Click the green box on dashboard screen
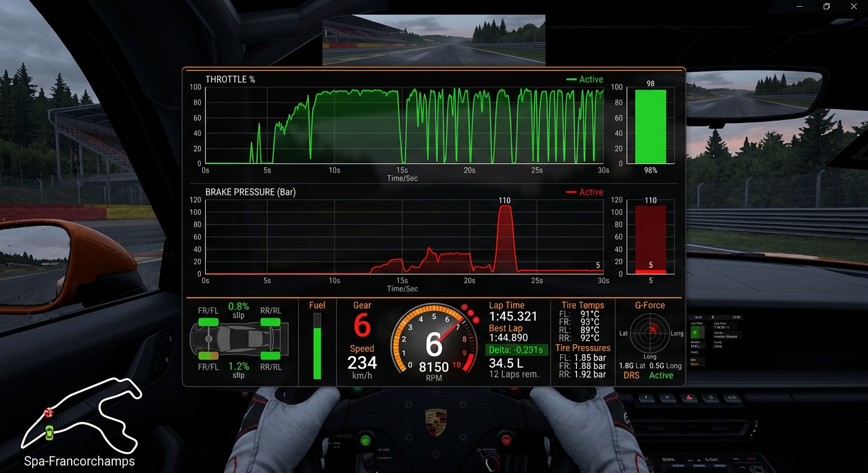The height and width of the screenshot is (473, 868). click(x=695, y=332)
